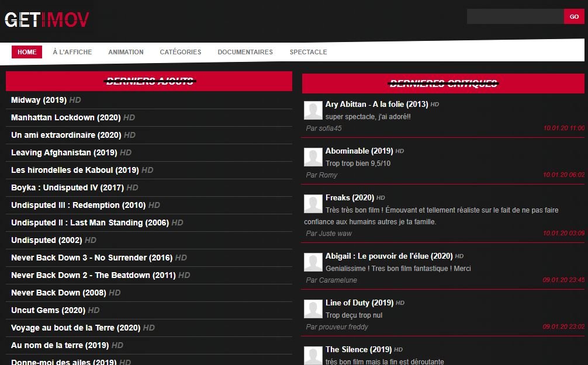Click the author text "Par Caramelune"
The image size is (588, 365).
pos(331,280)
